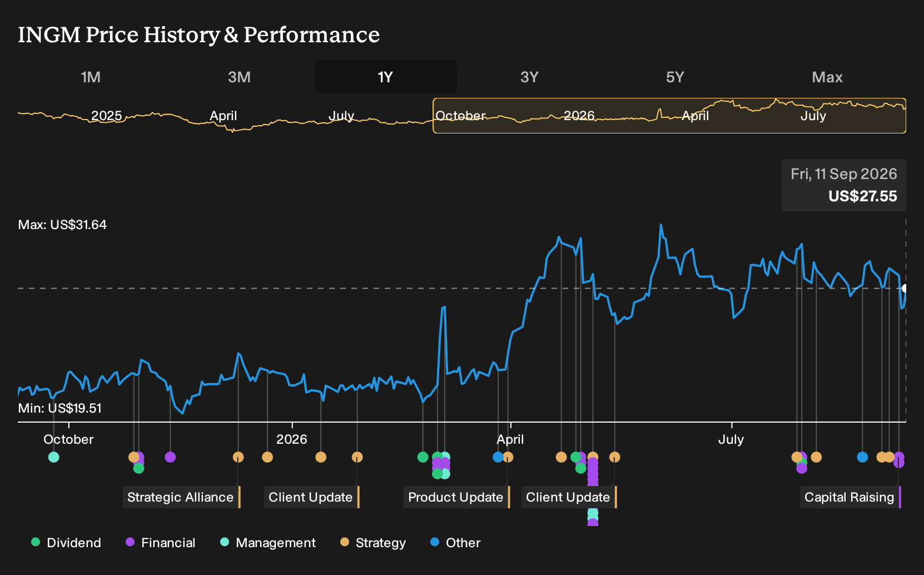The width and height of the screenshot is (924, 575).
Task: Click the orange dot connected to first Client Update label
Action: pyautogui.click(x=357, y=457)
